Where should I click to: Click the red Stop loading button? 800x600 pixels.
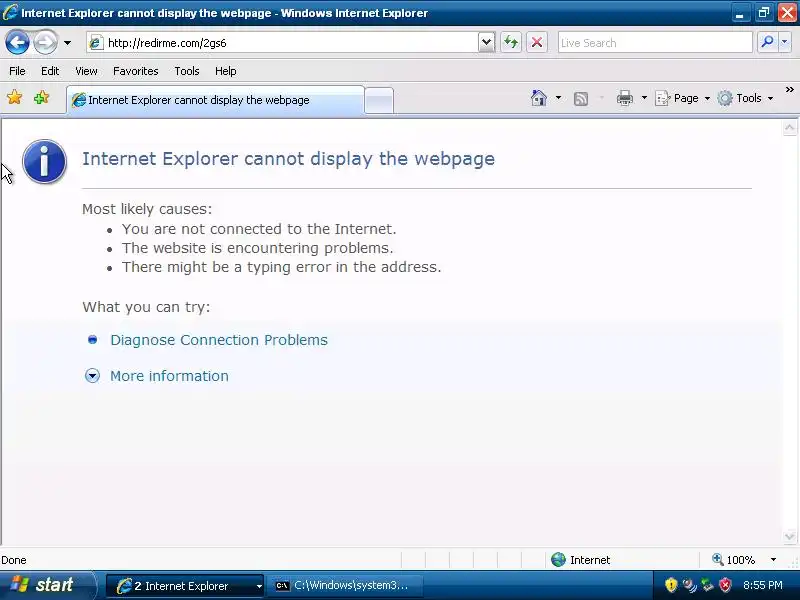click(537, 42)
